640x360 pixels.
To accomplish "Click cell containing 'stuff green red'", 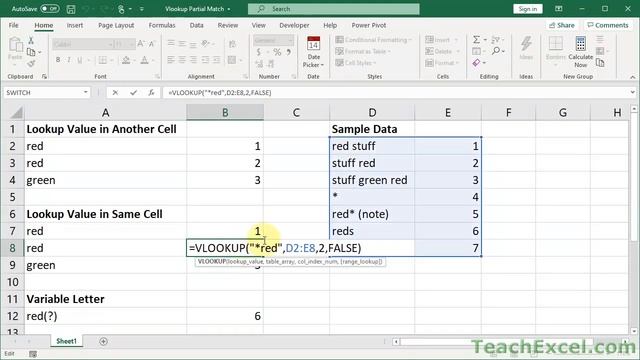I will tap(371, 180).
